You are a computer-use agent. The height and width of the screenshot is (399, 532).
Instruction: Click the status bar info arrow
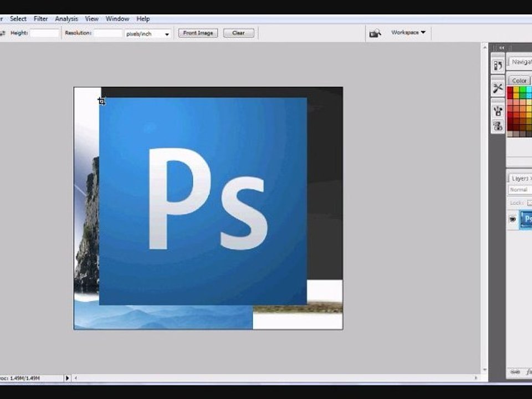tap(67, 377)
